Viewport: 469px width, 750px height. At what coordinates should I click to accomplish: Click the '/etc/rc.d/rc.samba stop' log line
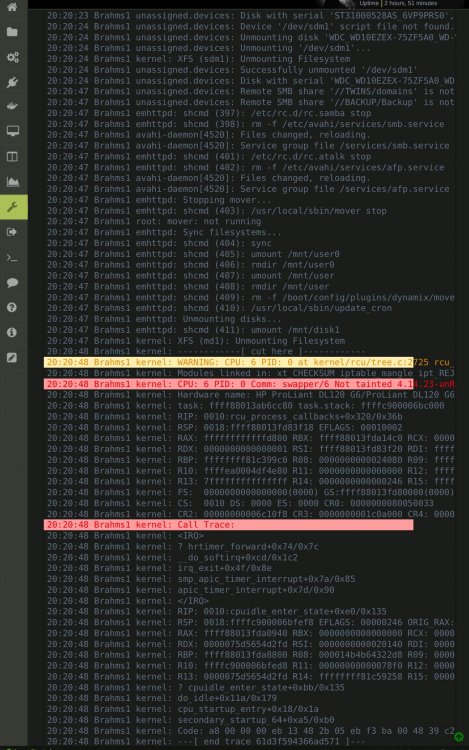(209, 113)
